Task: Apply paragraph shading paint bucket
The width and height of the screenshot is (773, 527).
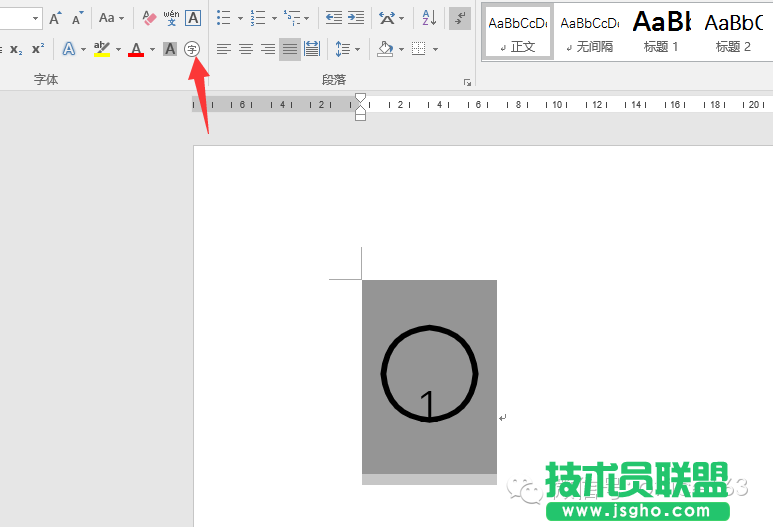Action: coord(385,49)
